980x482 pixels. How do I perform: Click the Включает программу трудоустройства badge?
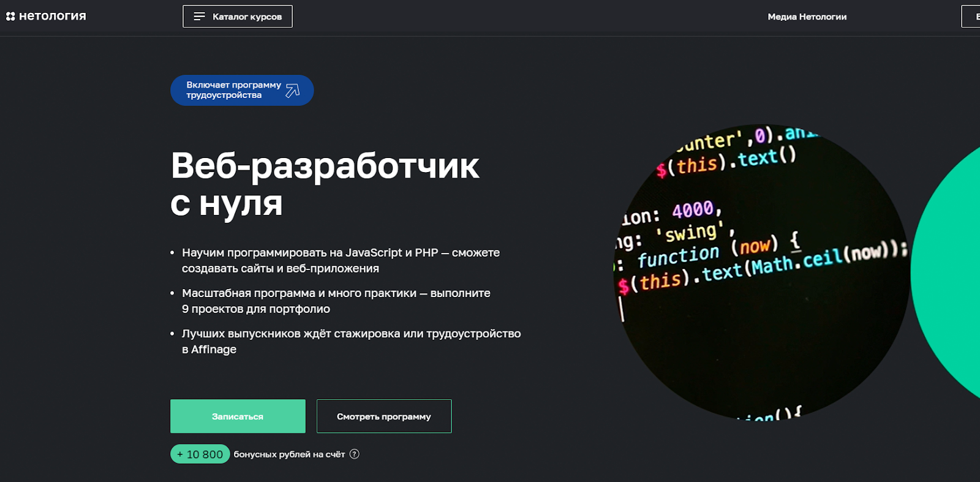[x=242, y=90]
